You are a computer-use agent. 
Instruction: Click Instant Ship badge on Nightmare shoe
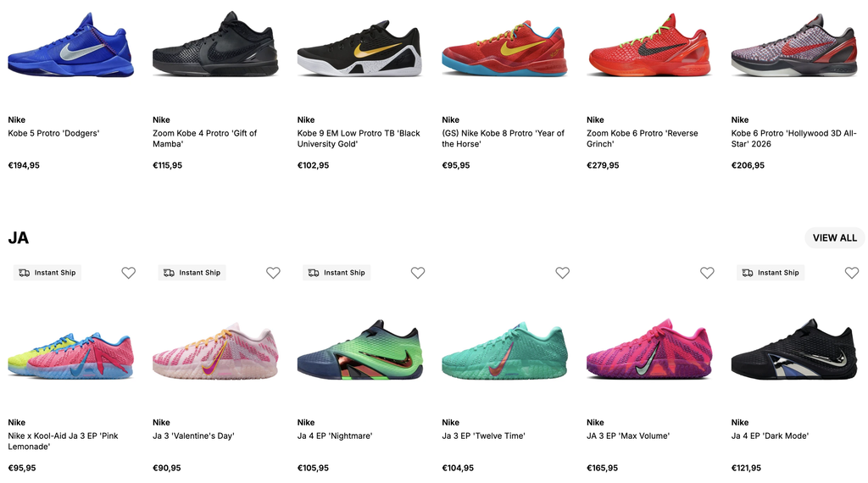pos(337,273)
